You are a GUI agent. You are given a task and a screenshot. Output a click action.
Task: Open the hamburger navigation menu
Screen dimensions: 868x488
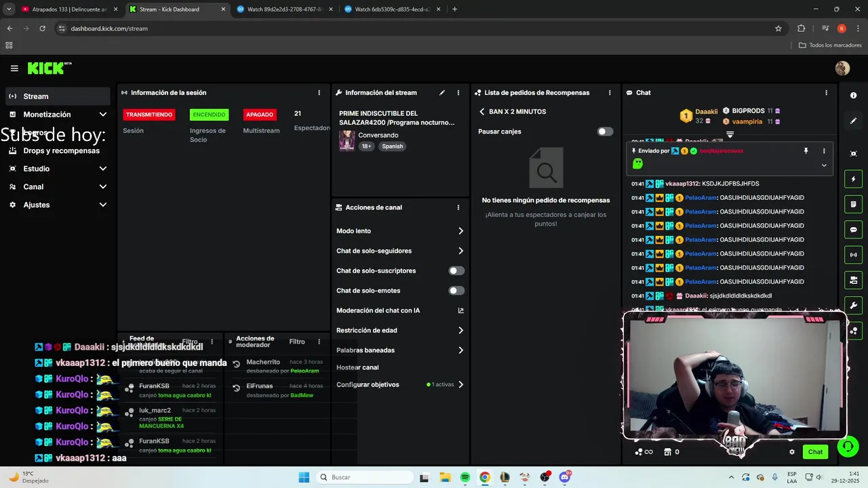(x=14, y=68)
